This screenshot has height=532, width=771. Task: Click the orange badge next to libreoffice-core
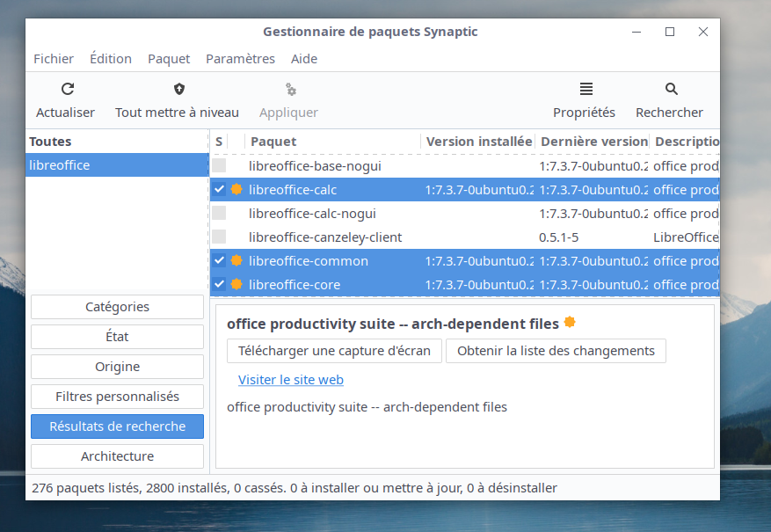pyautogui.click(x=236, y=284)
